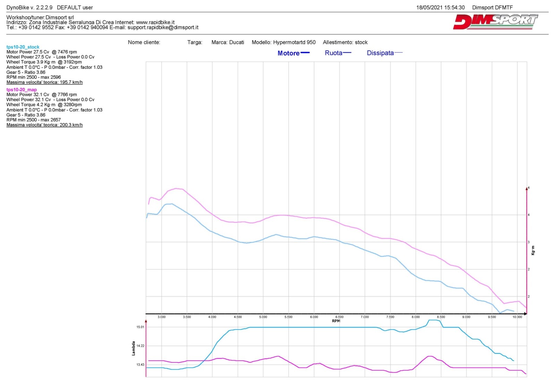Select the Modello: Hypermotard 950 text
The width and height of the screenshot is (555, 392).
point(283,42)
